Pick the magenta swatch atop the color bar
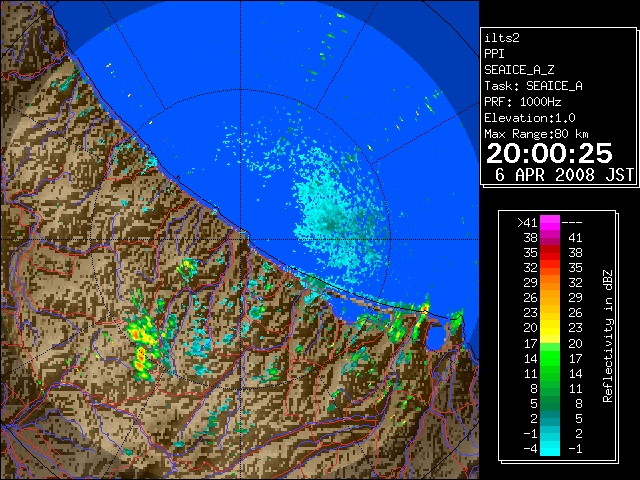The width and height of the screenshot is (640, 480). (x=550, y=222)
